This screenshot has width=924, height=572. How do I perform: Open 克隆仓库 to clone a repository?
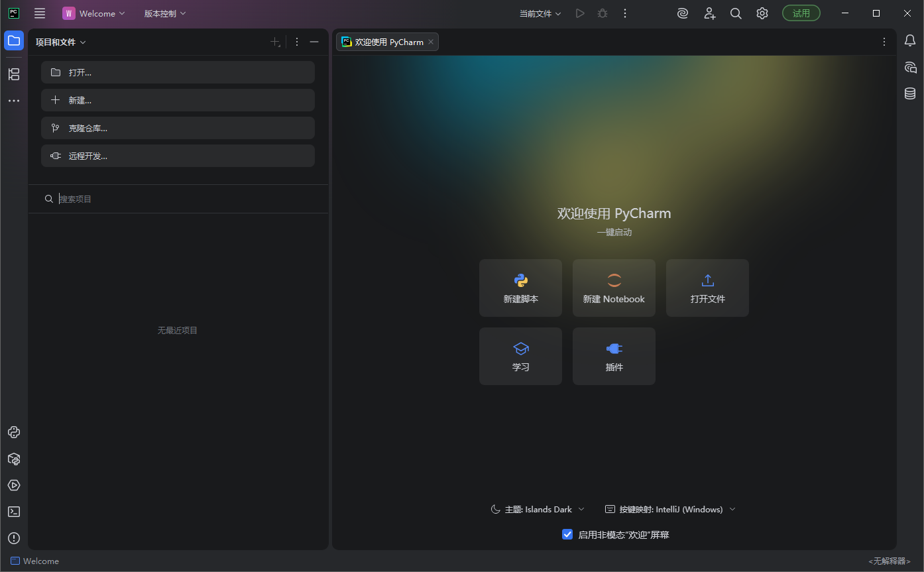178,128
